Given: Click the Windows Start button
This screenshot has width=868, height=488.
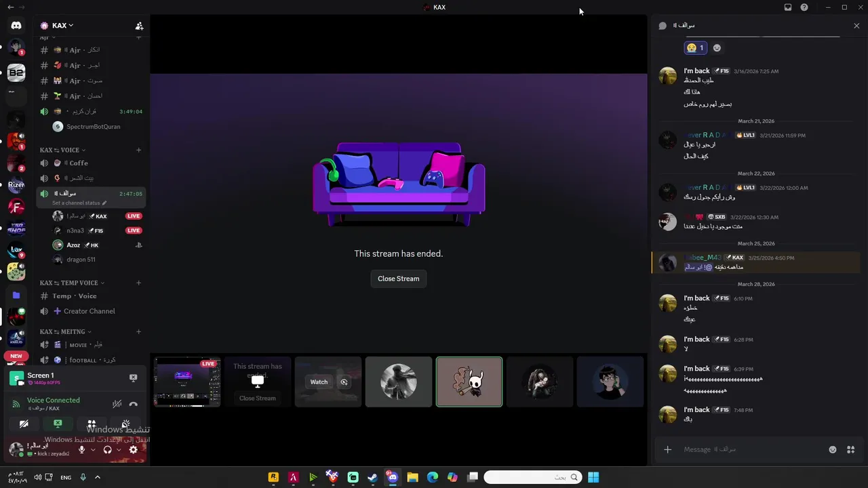Looking at the screenshot, I should (x=593, y=477).
